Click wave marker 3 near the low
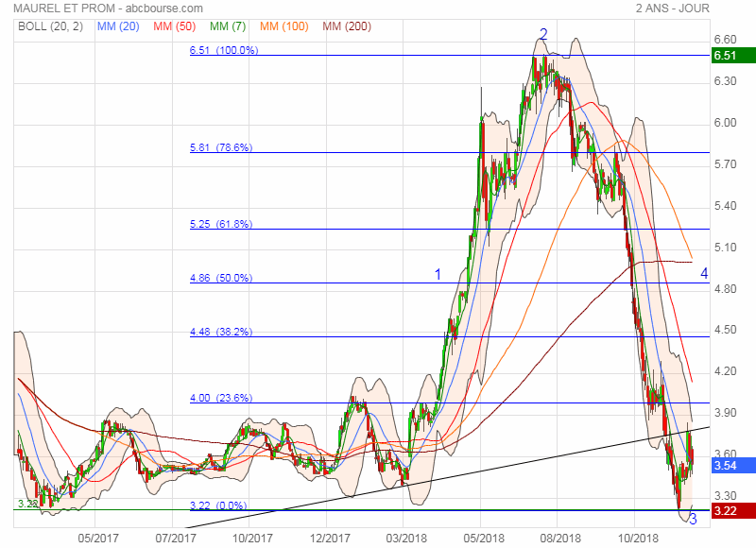The image size is (756, 548). 694,519
